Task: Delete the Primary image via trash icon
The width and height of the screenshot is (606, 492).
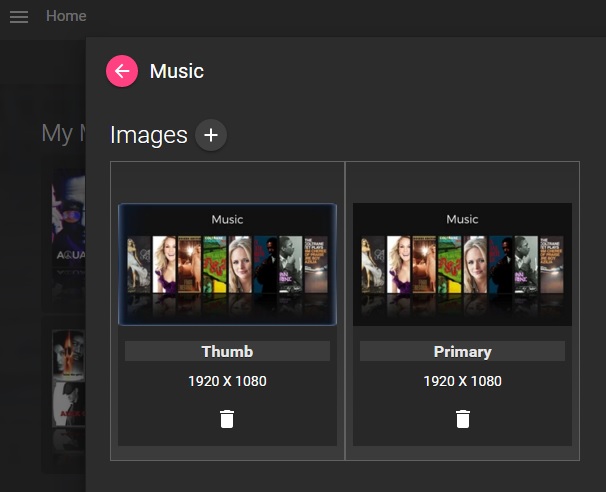Action: 462,419
